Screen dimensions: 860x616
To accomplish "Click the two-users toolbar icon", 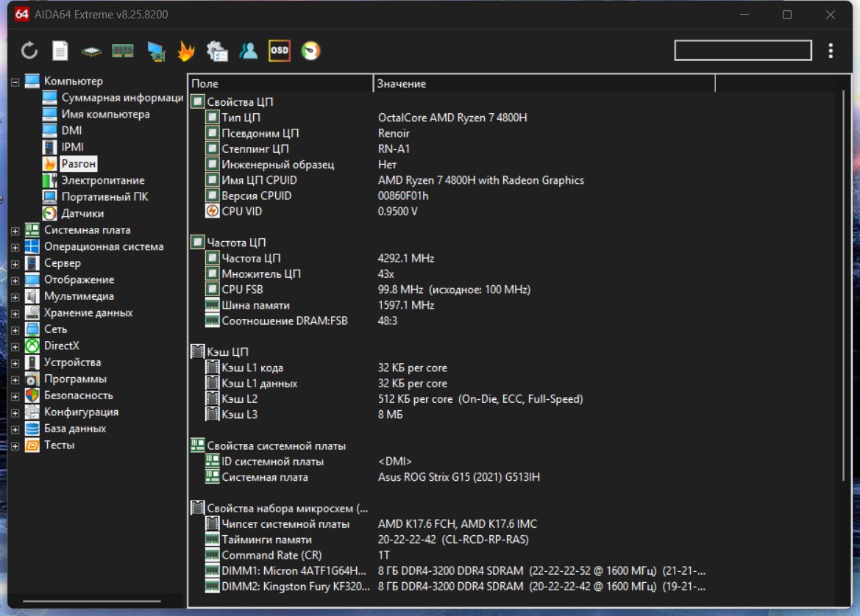I will point(249,51).
